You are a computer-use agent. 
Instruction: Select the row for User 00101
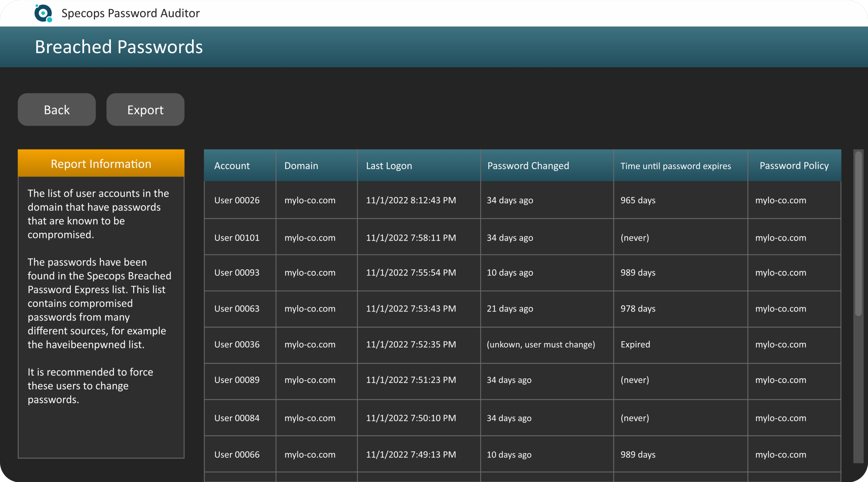237,237
